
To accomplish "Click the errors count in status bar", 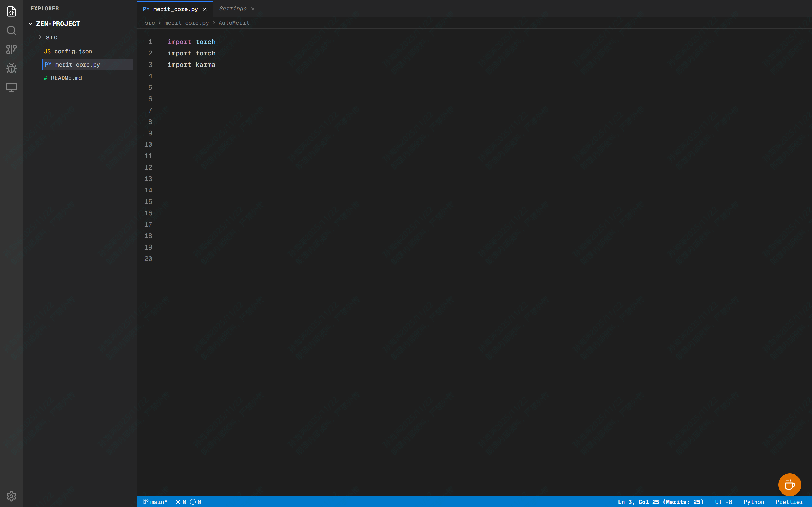I will click(x=181, y=502).
